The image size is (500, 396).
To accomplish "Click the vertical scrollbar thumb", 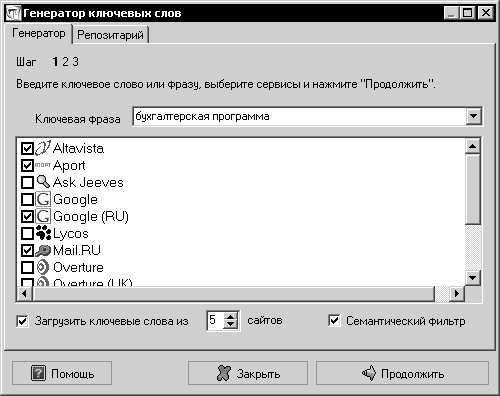I will [x=473, y=189].
